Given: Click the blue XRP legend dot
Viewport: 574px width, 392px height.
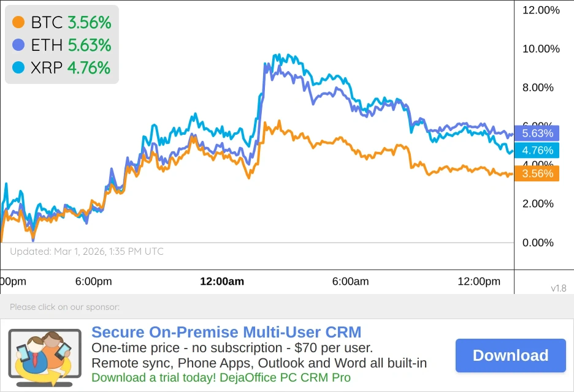Looking at the screenshot, I should pos(18,67).
